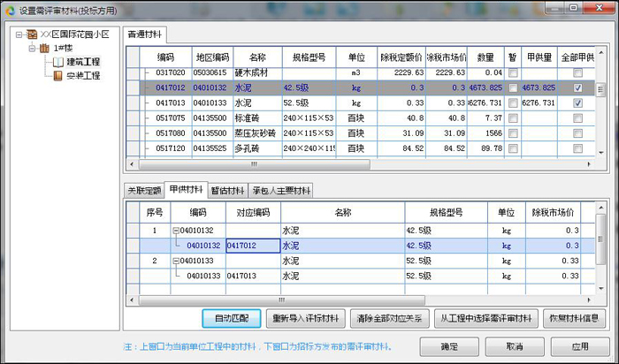The image size is (619, 364).
Task: Click the 数量 value 1566
Action: [485, 133]
